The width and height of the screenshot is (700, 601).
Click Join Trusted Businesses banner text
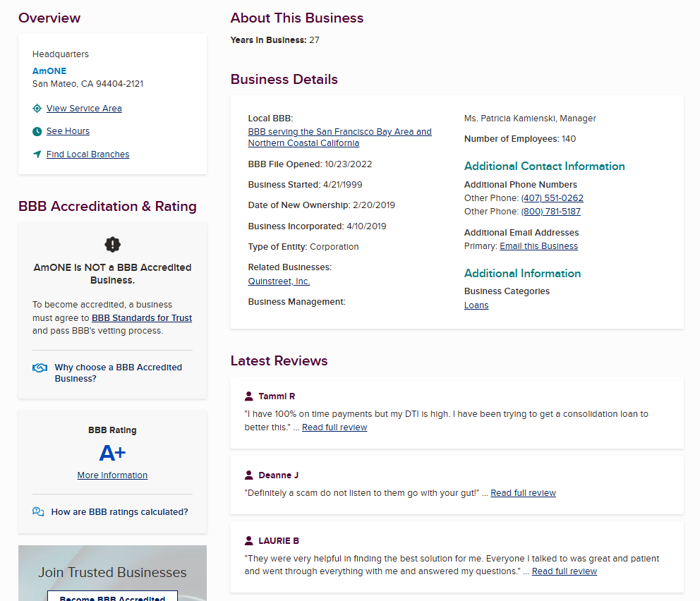(x=112, y=572)
